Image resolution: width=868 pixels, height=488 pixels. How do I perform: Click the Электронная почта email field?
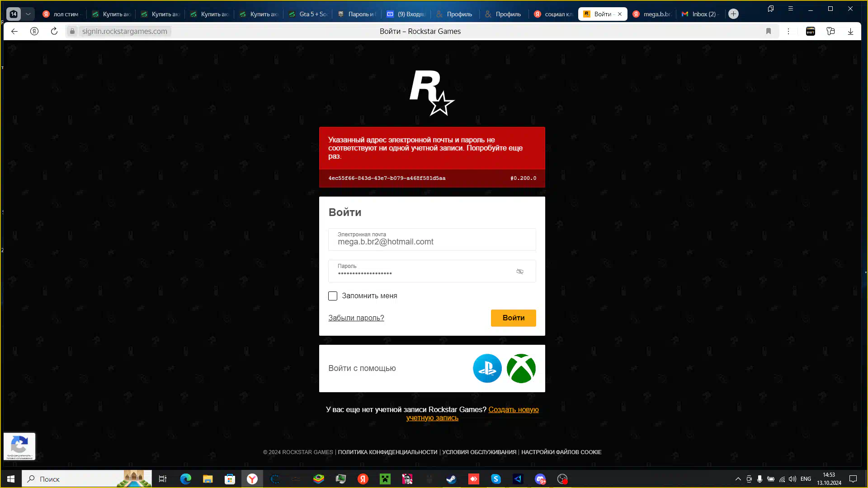point(432,240)
